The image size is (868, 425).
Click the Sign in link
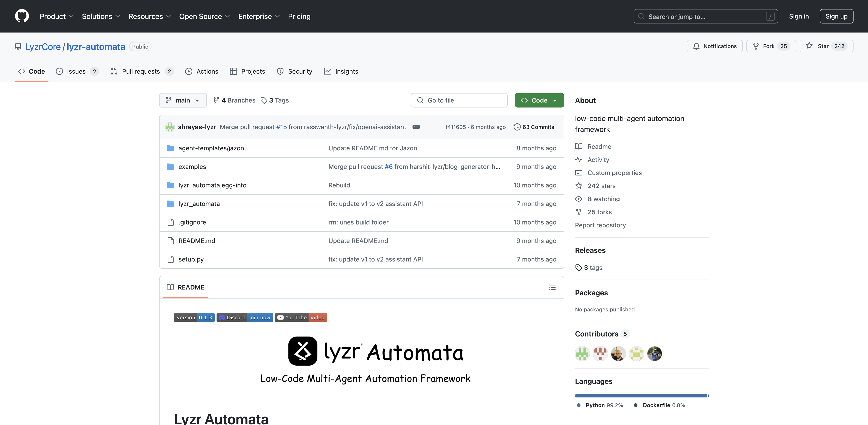799,16
